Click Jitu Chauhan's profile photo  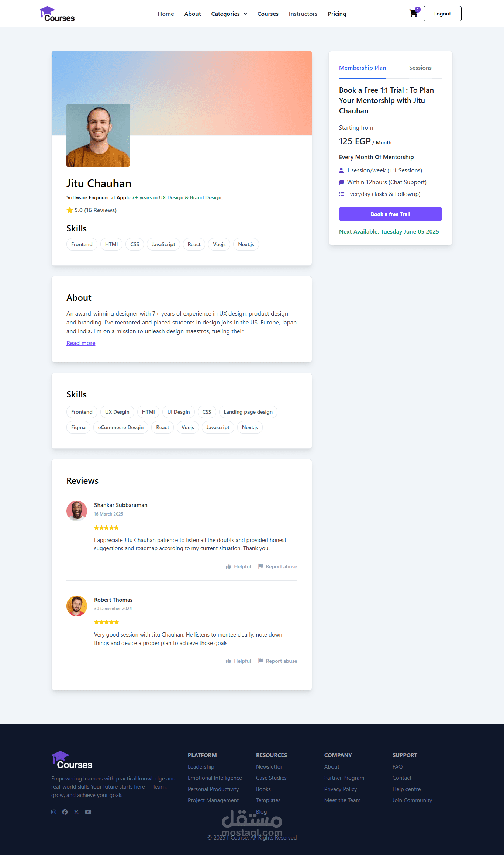pos(98,135)
